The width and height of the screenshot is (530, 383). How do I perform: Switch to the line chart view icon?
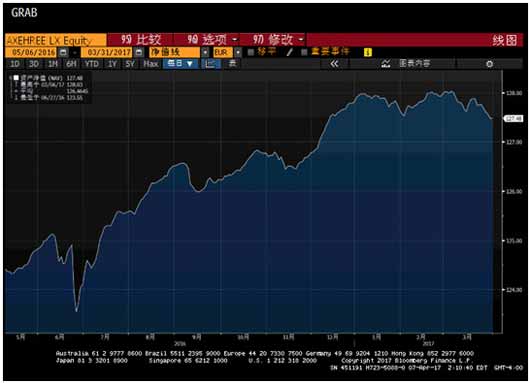(210, 64)
